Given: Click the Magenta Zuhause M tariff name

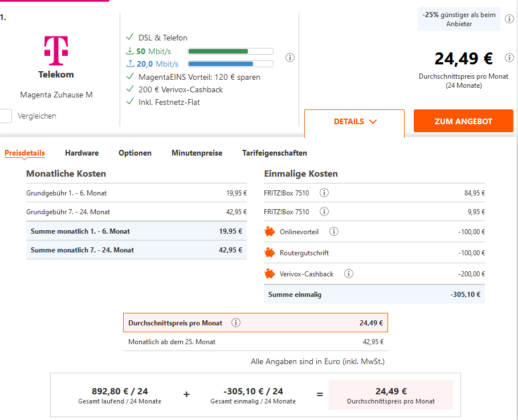Looking at the screenshot, I should tap(56, 95).
